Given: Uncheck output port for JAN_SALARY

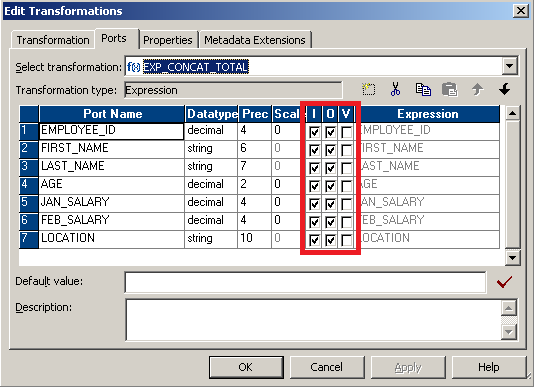Looking at the screenshot, I should (x=330, y=204).
